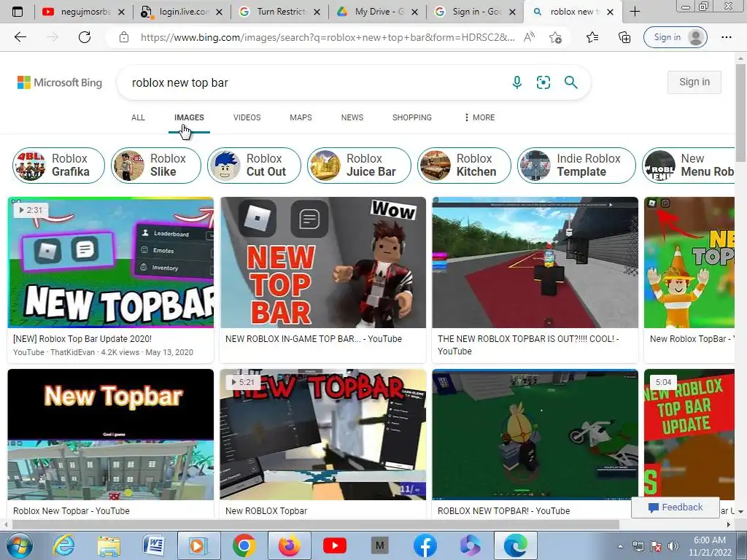747x560 pixels.
Task: Open the Read aloud feature
Action: [x=529, y=37]
